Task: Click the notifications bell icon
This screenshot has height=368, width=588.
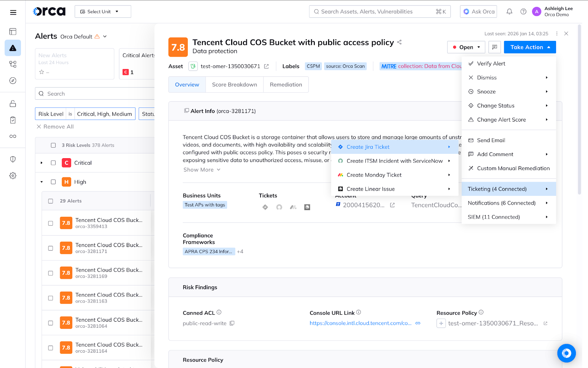Action: [x=509, y=12]
